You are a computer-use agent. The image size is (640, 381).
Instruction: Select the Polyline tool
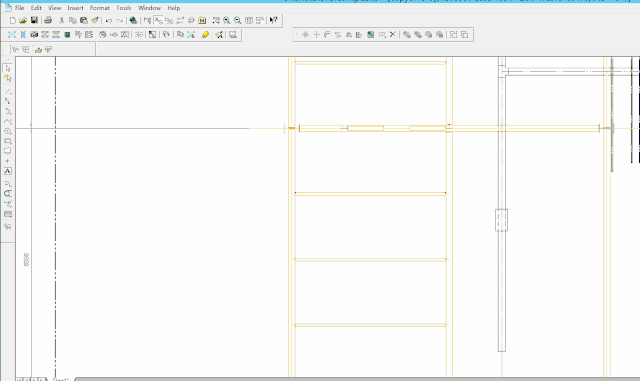(8, 101)
